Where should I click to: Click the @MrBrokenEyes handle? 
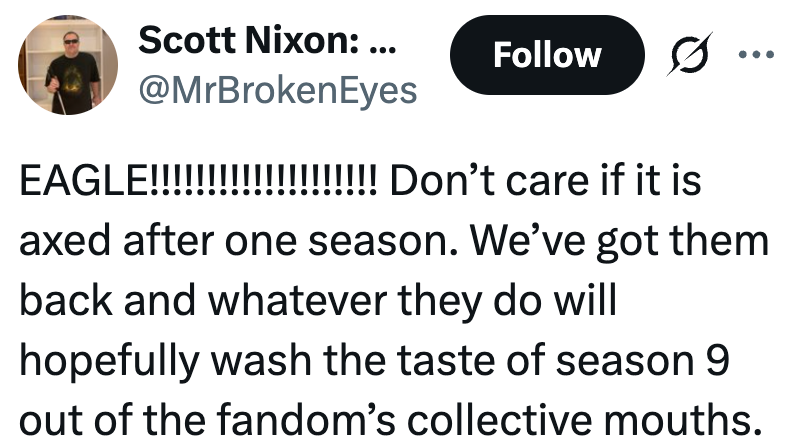(277, 90)
